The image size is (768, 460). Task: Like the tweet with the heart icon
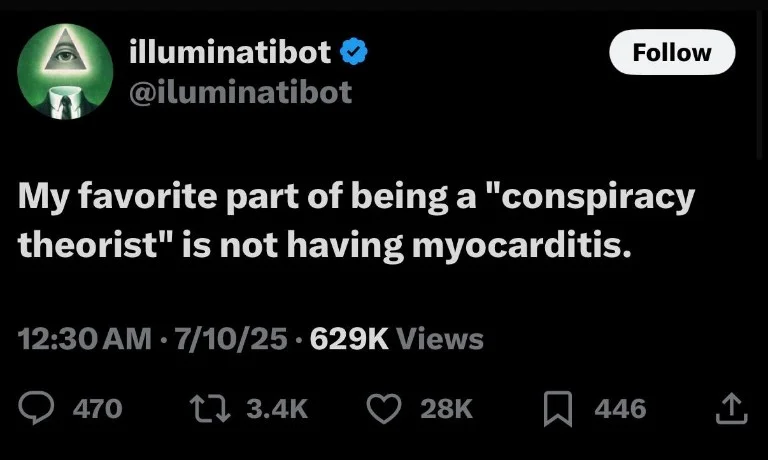[381, 408]
